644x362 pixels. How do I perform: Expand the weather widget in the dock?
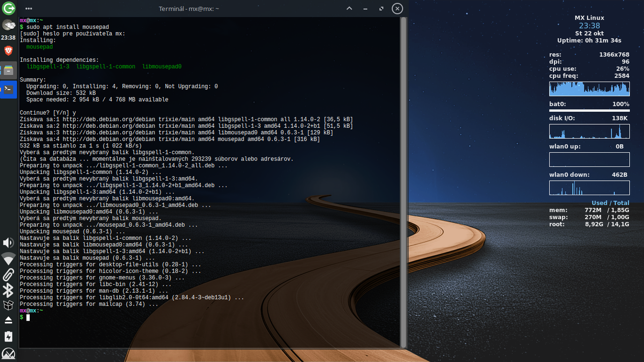click(x=8, y=24)
